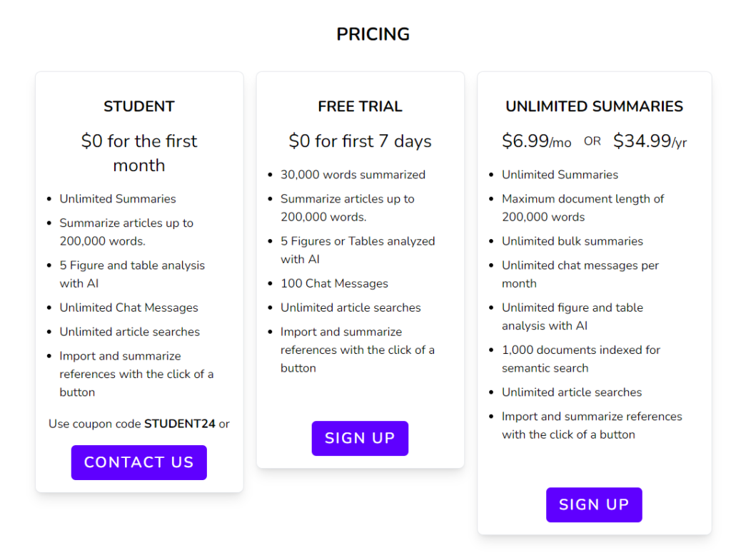
Task: Click '5 Figures or Tables analyzed' item
Action: click(358, 250)
